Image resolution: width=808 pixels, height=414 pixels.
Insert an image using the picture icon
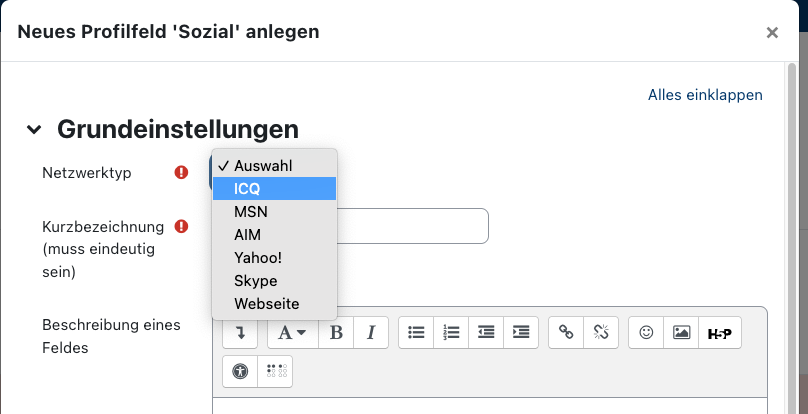click(681, 333)
